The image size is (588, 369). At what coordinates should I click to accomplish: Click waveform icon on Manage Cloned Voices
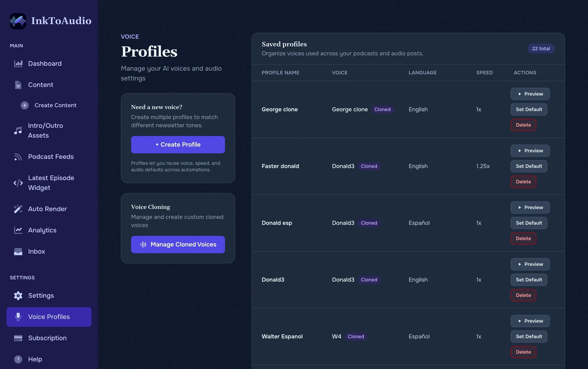click(x=144, y=244)
